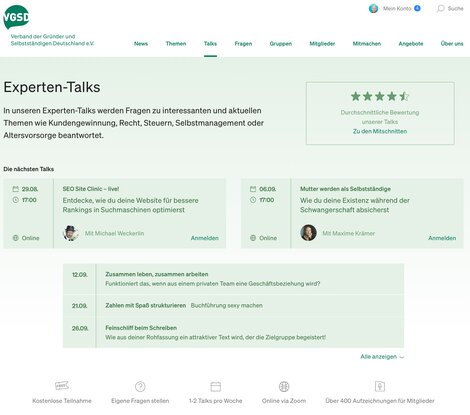470x415 pixels.
Task: Click the Suche link
Action: 455,8
